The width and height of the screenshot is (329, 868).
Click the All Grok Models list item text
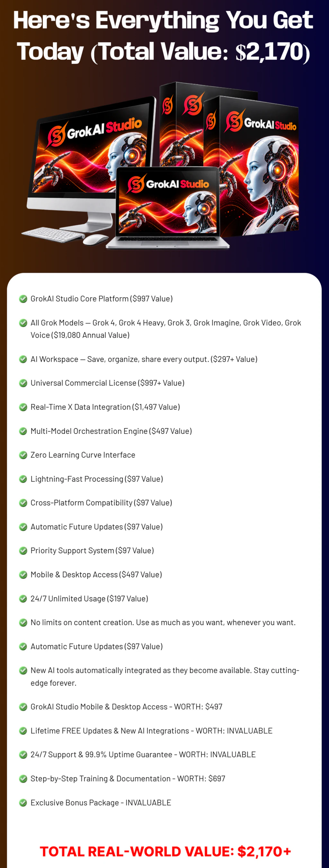[166, 329]
